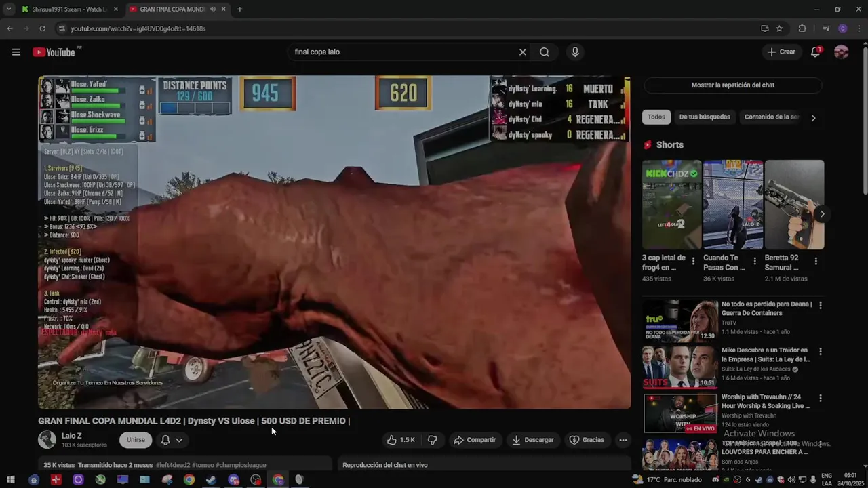Open a new browser tab
868x488 pixels.
[x=239, y=9]
